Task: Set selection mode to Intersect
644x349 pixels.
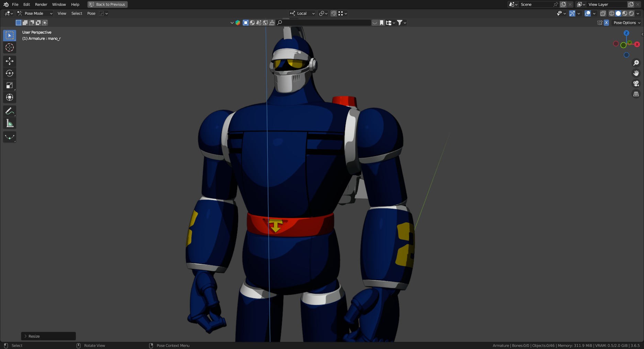Action: tap(45, 23)
